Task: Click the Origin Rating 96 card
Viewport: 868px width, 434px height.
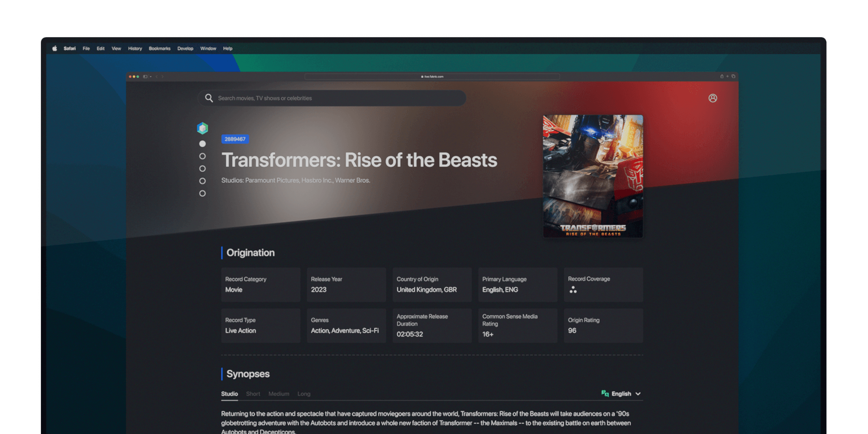Action: tap(603, 325)
